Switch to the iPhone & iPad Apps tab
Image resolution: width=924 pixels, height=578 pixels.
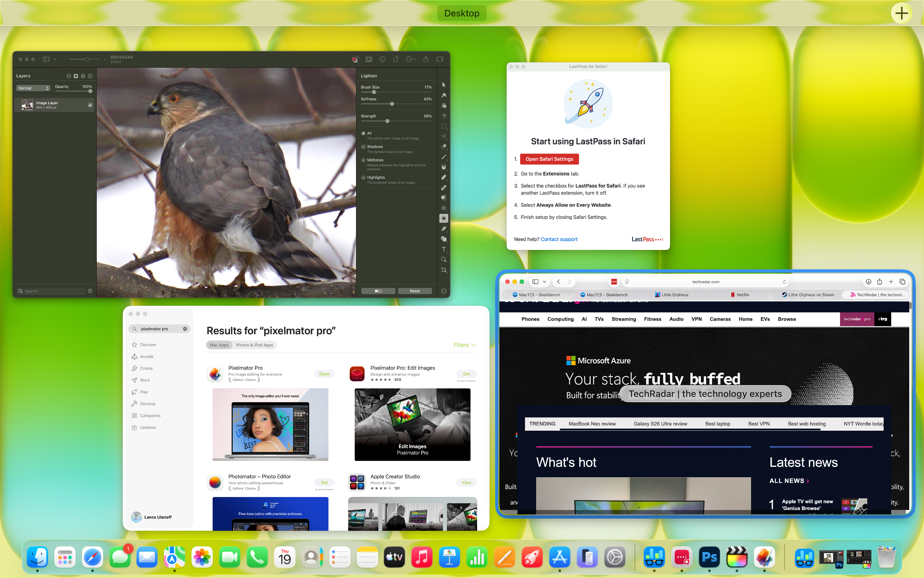(x=255, y=345)
